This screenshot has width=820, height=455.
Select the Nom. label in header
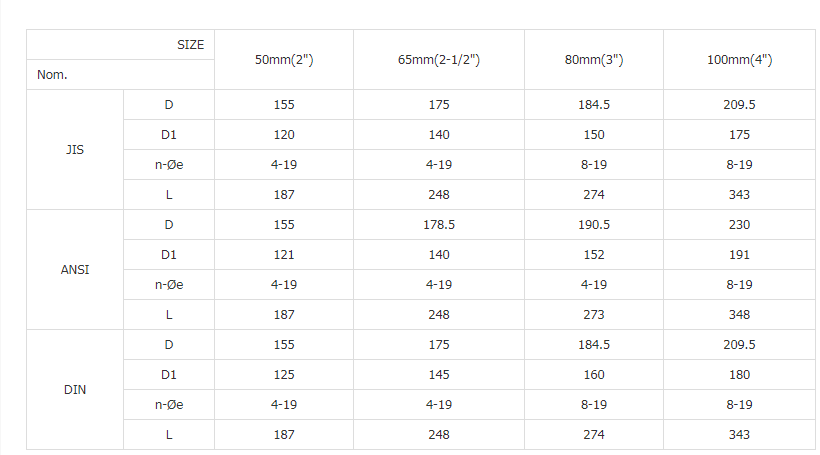(x=52, y=75)
